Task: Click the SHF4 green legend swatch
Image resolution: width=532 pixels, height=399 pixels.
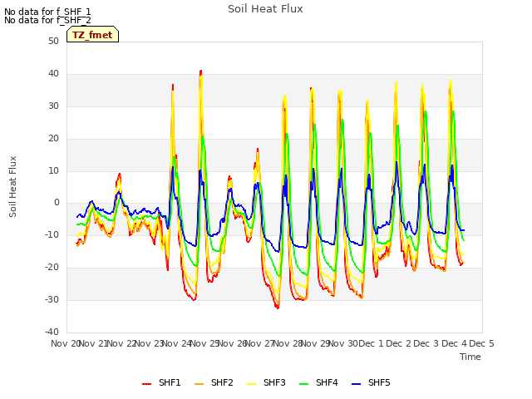Action: [304, 384]
